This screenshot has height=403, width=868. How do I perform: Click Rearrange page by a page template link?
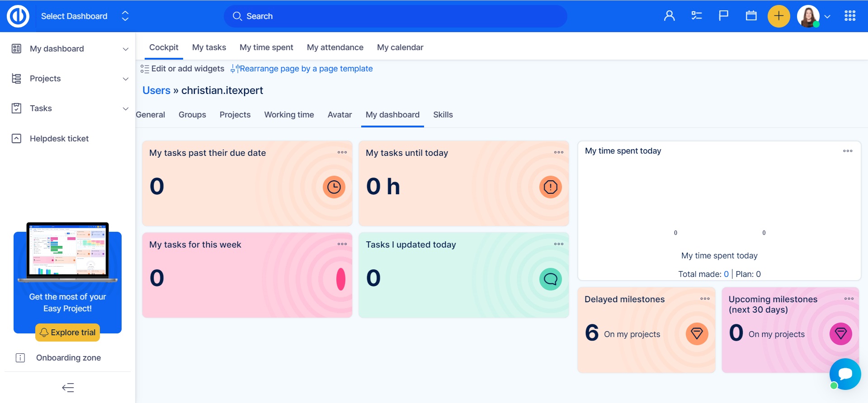pos(306,69)
